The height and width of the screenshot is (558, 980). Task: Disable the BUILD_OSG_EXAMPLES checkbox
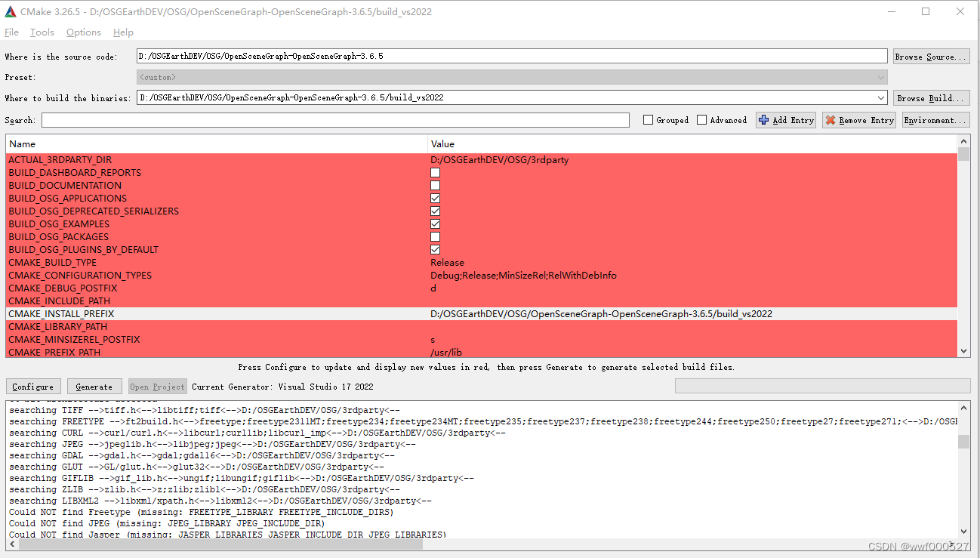click(x=435, y=224)
